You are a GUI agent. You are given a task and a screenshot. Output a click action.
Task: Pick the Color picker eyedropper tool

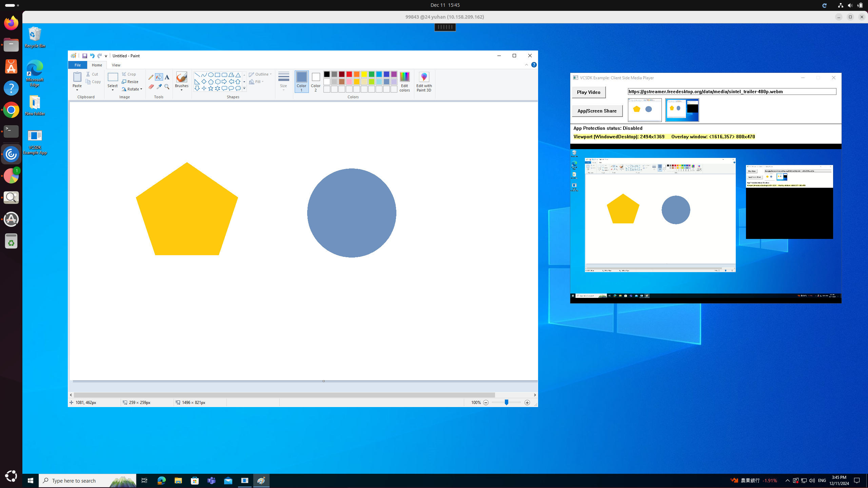(x=159, y=87)
